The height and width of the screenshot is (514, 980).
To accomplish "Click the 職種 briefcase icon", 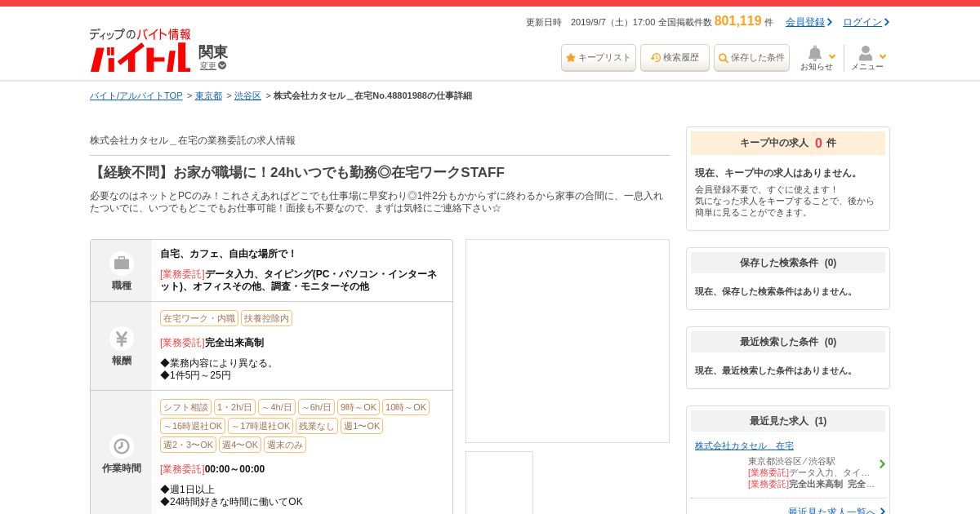I will (x=122, y=263).
